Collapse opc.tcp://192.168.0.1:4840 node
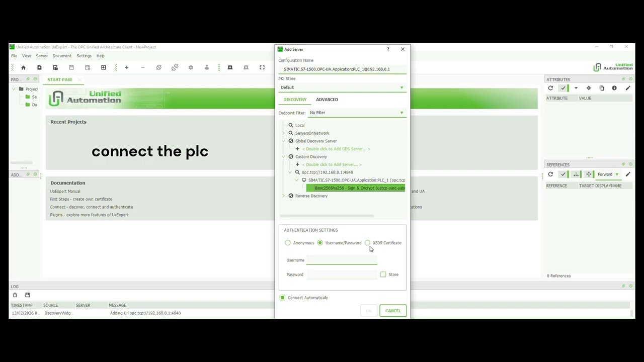 point(290,172)
